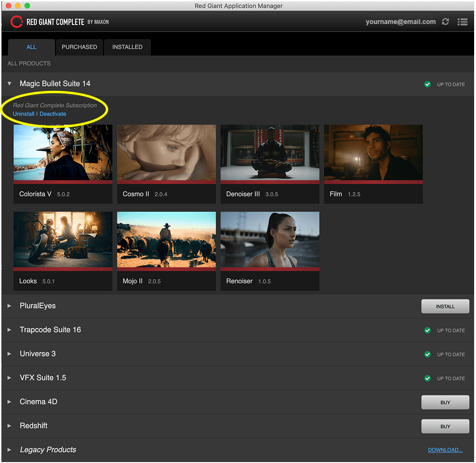Expand the VFX Suite 1.5 section
This screenshot has width=476, height=463.
click(9, 378)
